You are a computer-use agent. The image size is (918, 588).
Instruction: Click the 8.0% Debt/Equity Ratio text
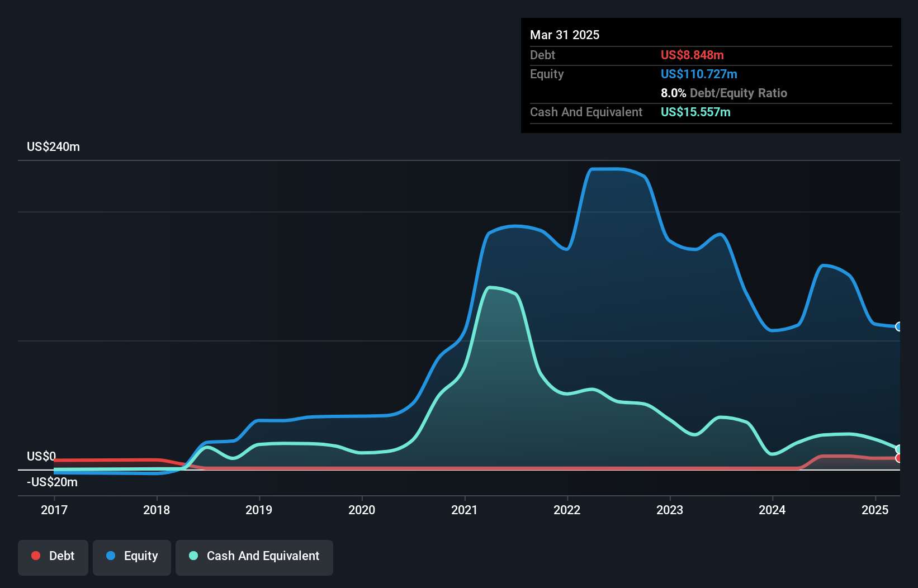[x=724, y=93]
